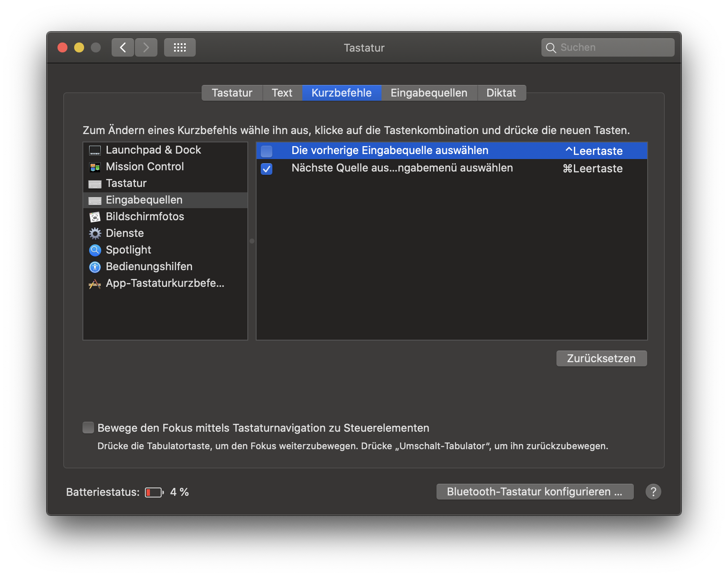728x577 pixels.
Task: Uncheck the 'Nächste Quelle aus…ngabemenü auswählen' checkbox
Action: pos(267,169)
